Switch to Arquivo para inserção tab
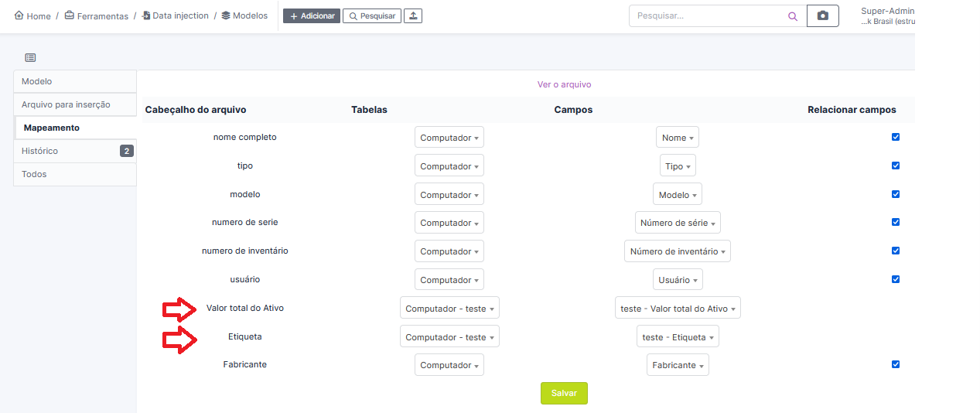The height and width of the screenshot is (413, 980). click(x=75, y=104)
